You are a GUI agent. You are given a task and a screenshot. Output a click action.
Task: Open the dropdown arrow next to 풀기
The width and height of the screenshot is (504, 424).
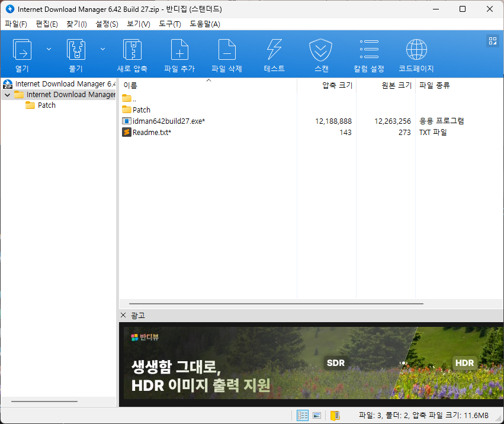click(x=103, y=49)
